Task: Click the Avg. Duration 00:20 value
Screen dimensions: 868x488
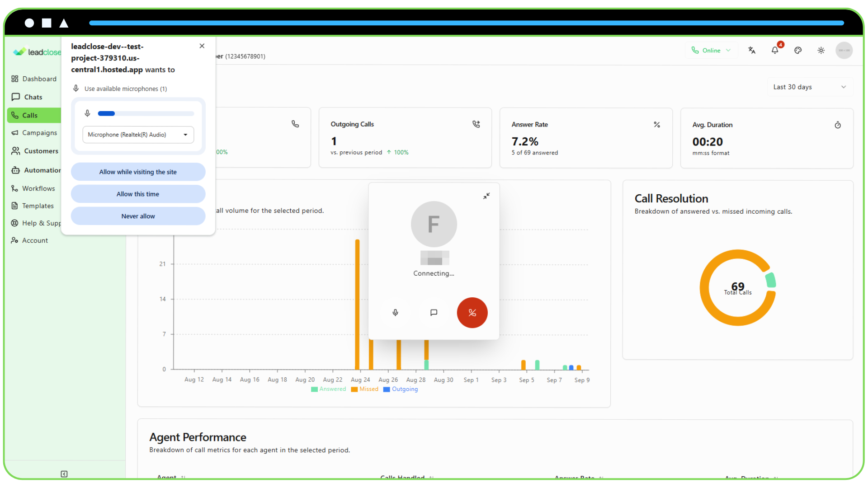Action: (708, 142)
